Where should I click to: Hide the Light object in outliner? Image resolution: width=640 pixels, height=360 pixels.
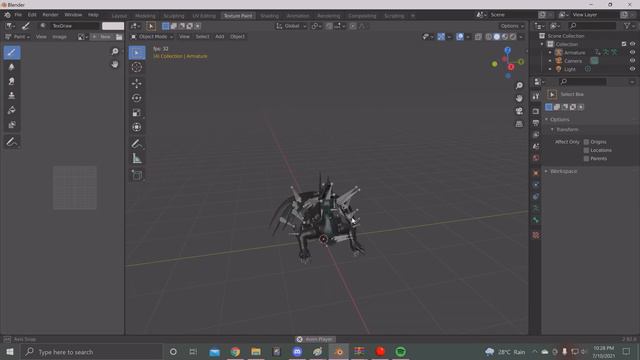click(632, 69)
